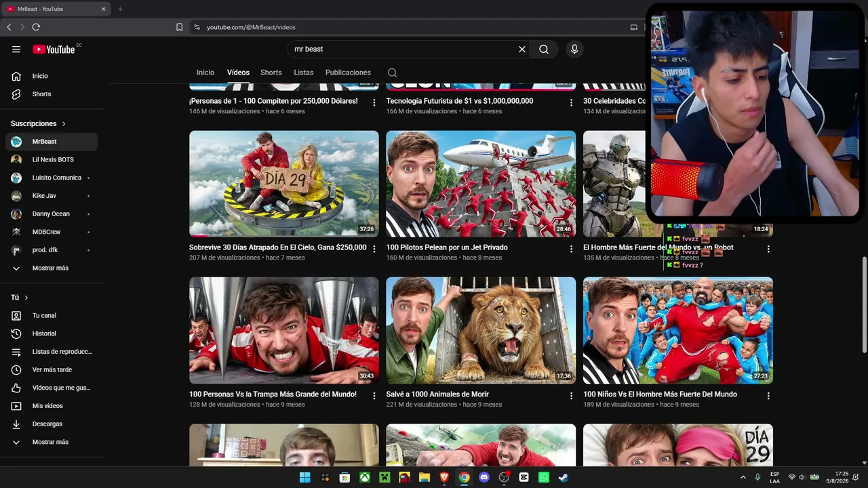Select the Vídeos channel tab
Screen dimensions: 868x488
pyautogui.click(x=238, y=73)
